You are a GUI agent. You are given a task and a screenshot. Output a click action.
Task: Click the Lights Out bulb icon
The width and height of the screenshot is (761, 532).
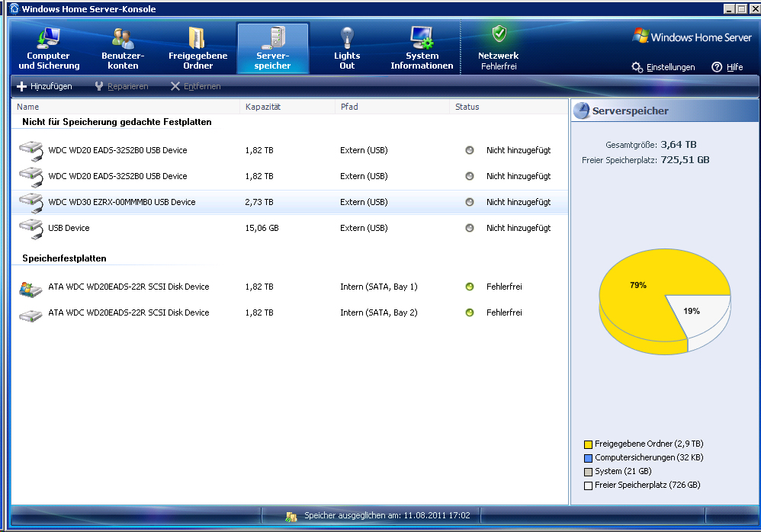point(347,37)
